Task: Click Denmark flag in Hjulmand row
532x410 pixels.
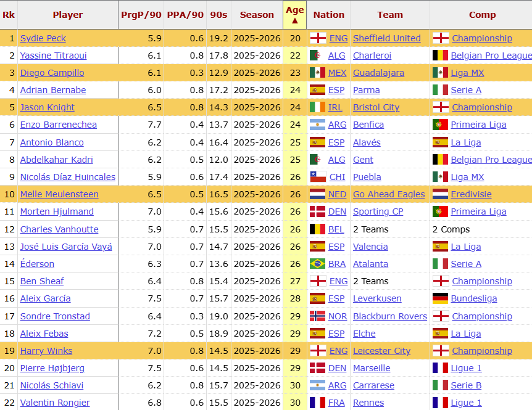Action: click(x=318, y=211)
